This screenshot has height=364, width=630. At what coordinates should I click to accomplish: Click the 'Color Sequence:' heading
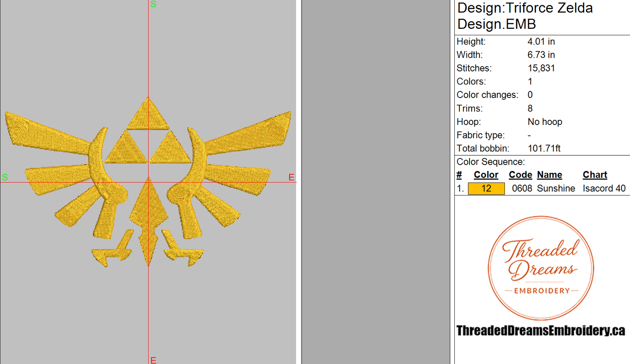[491, 162]
